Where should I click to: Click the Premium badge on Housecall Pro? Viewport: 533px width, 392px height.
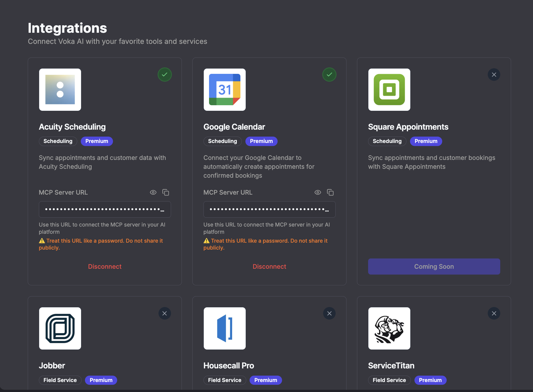pos(265,380)
